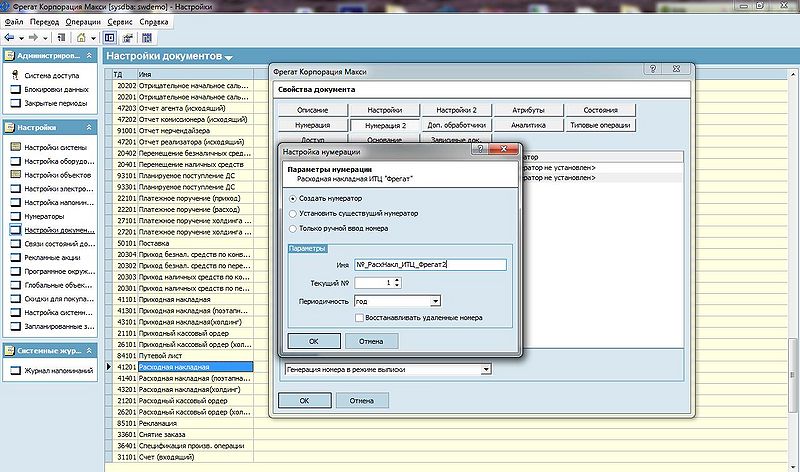Open the Сервис menu
Image resolution: width=800 pixels, height=472 pixels.
click(x=120, y=22)
